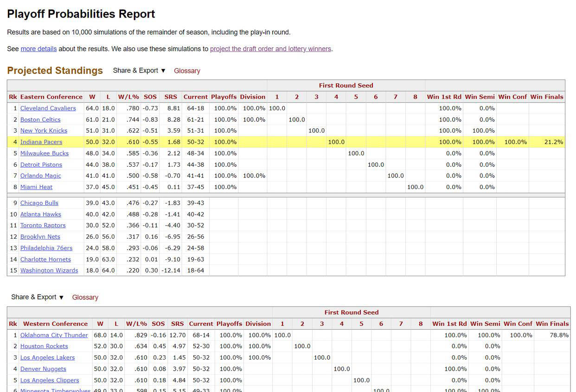Image resolution: width=576 pixels, height=392 pixels.
Task: Select 76ers current record 24-58
Action: pos(196,248)
